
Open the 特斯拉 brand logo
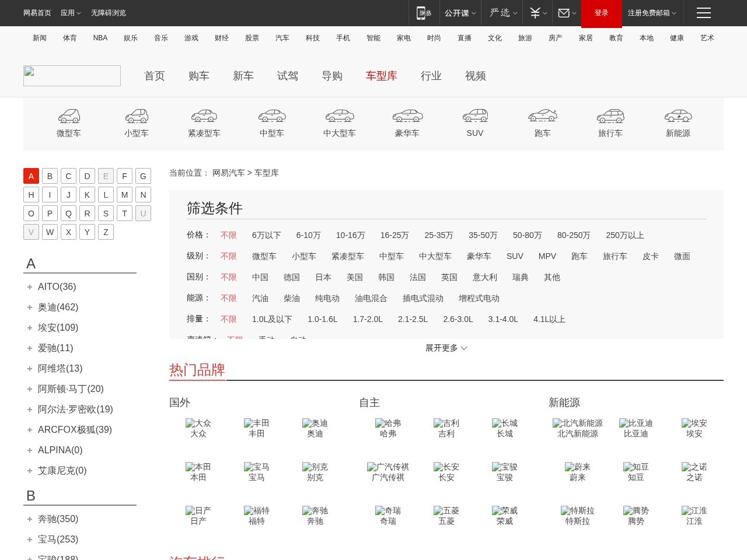[578, 510]
